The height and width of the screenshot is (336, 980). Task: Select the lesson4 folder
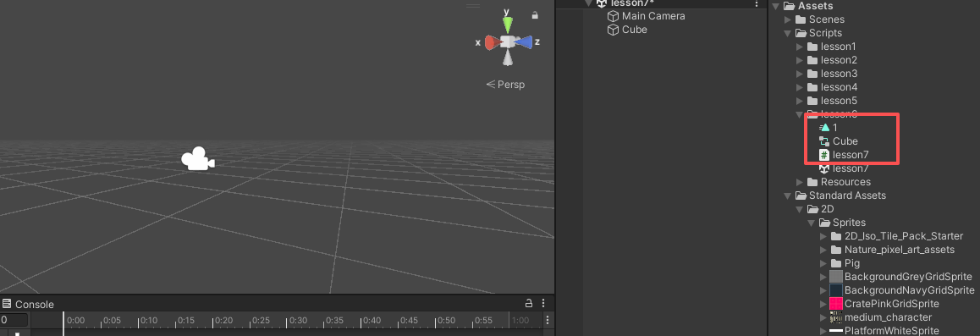point(832,87)
